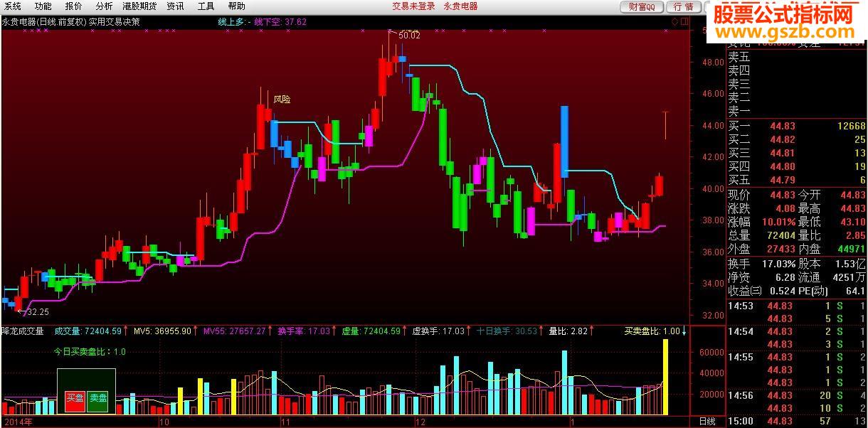868x428 pixels.
Task: Click the 量比: 2.82 reading
Action: [568, 331]
